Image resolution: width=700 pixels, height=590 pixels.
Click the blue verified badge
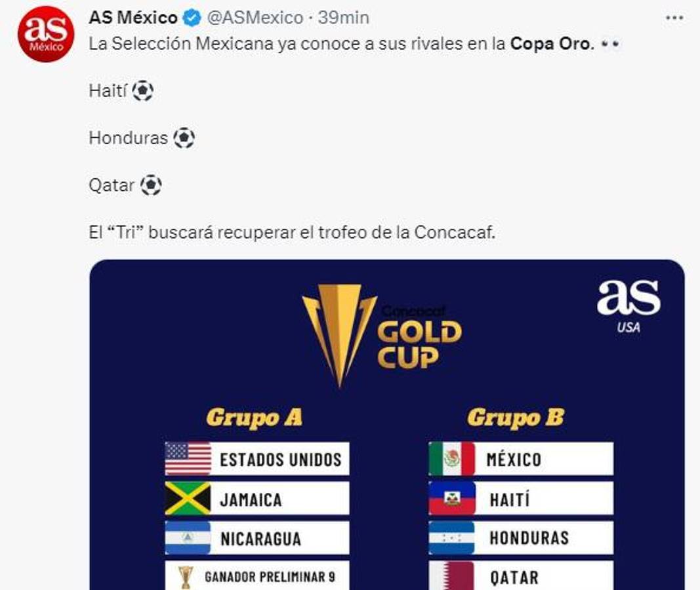(x=192, y=18)
